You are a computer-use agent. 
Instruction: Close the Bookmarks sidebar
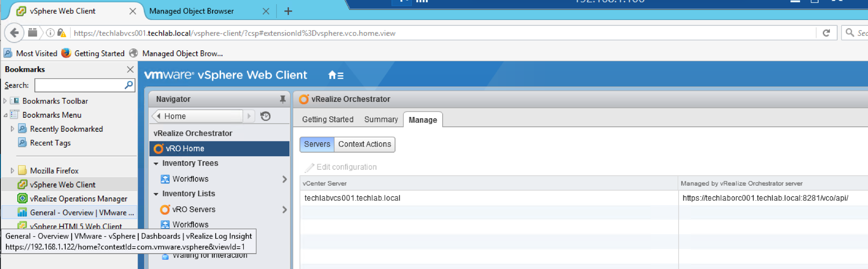pos(130,69)
